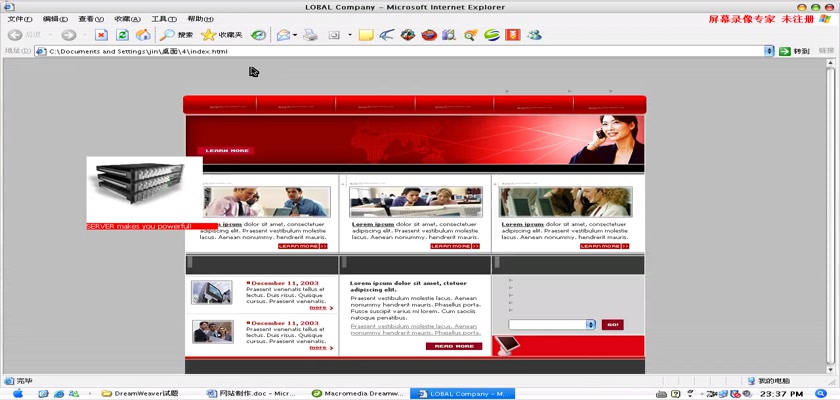Open the Apple menu icon in taskbar
This screenshot has width=840, height=400.
coord(18,394)
